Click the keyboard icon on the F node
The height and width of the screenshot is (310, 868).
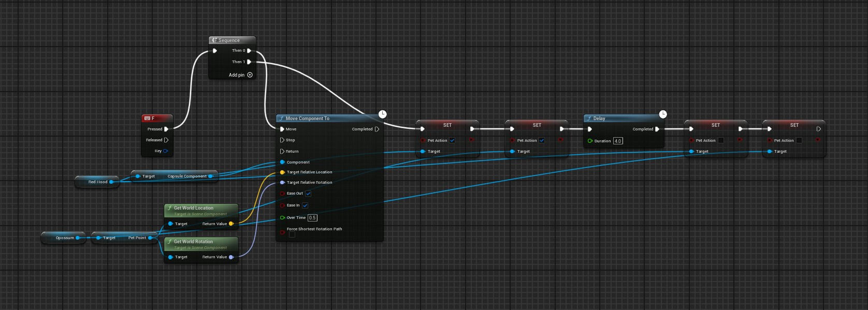pos(147,119)
